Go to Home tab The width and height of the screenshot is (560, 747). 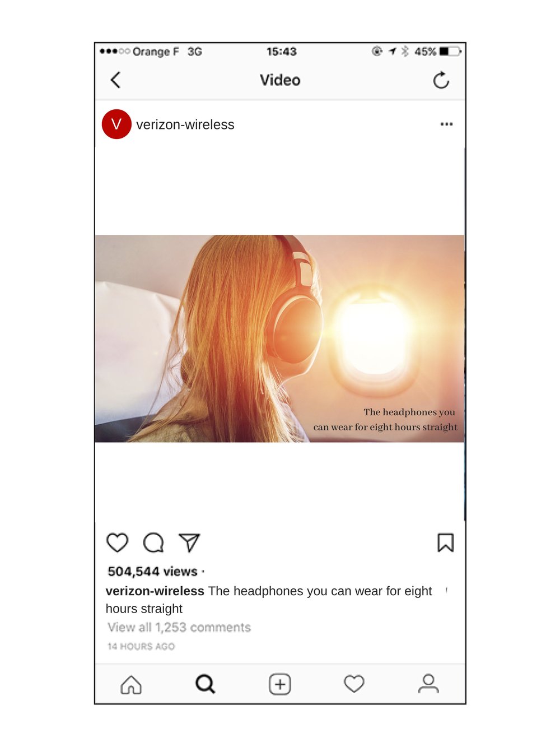click(x=131, y=684)
